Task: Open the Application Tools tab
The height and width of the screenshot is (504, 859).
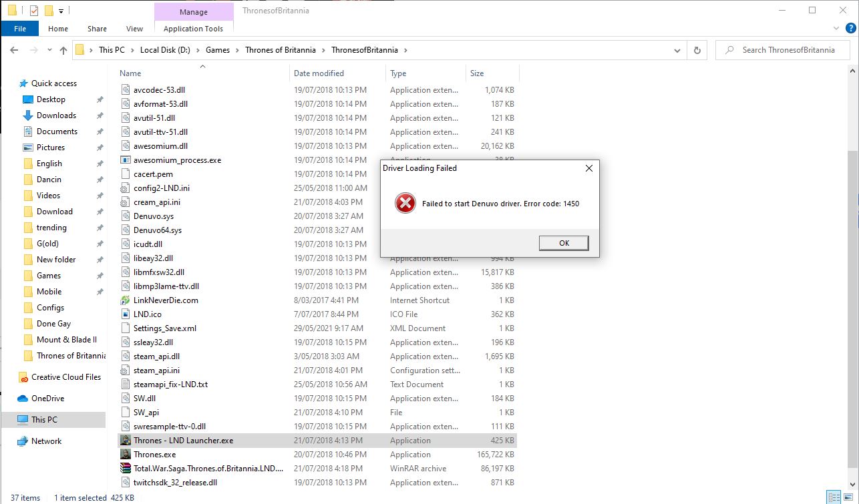Action: click(x=193, y=29)
